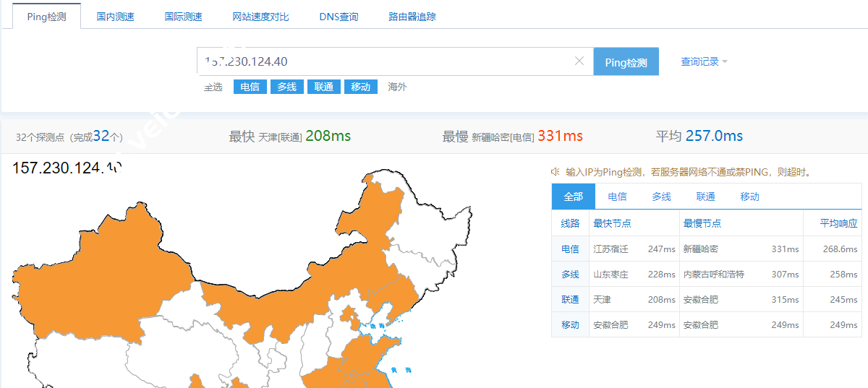Viewport: 868px width, 388px height.
Task: Select 移动 tab in results table
Action: 750,197
